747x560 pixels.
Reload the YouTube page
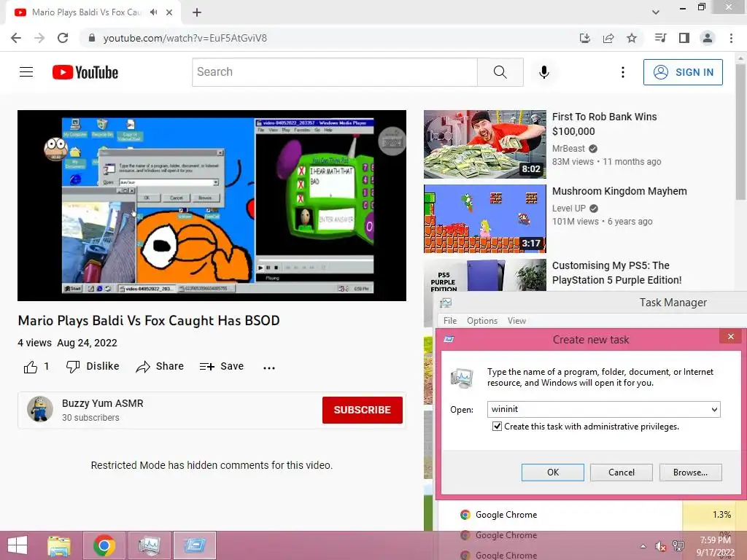63,38
